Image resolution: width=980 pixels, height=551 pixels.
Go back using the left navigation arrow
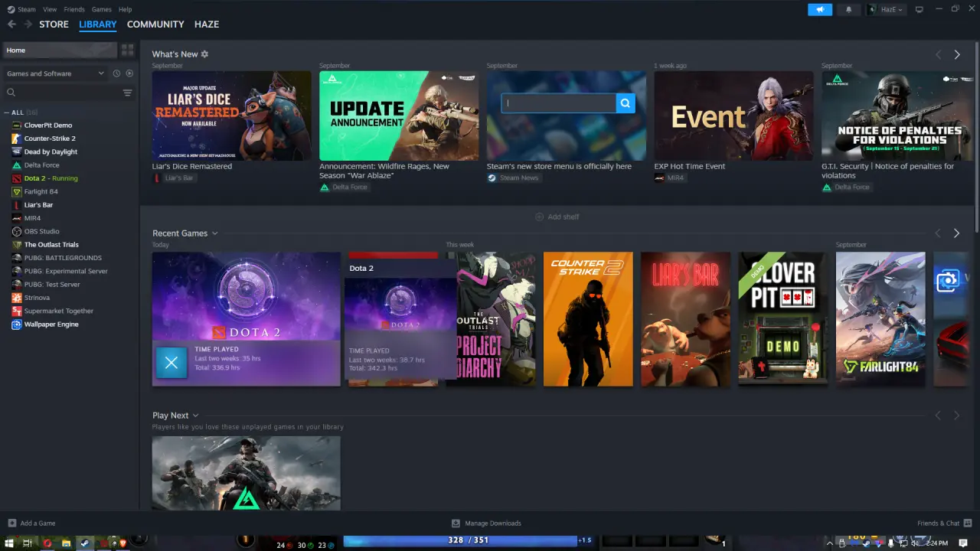click(11, 24)
